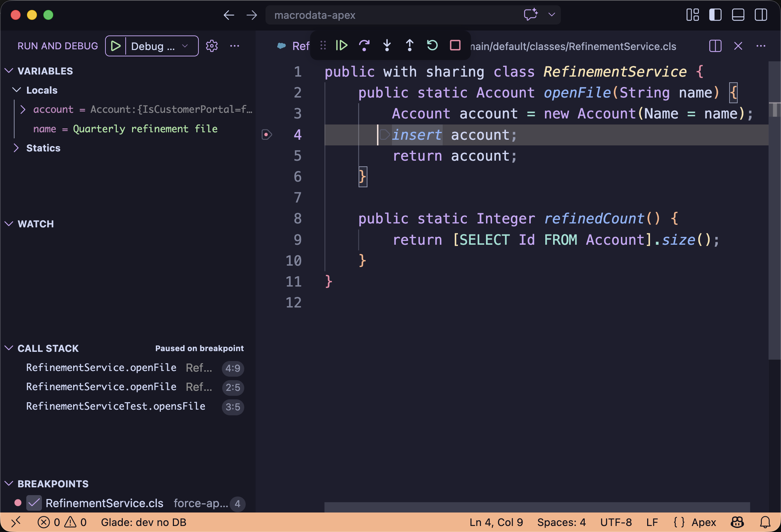Collapse the CALL STACK section

pos(9,348)
